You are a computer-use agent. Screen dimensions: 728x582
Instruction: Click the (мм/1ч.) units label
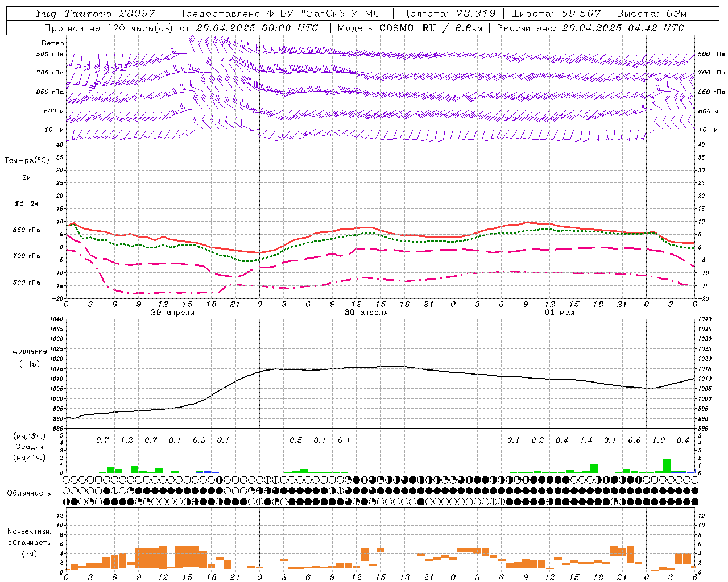click(x=29, y=458)
